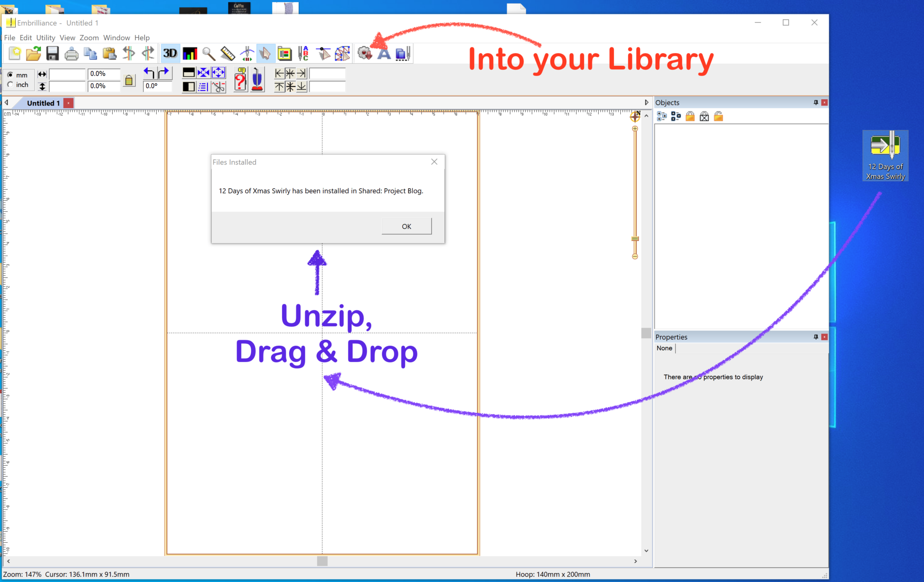Screen dimensions: 924x582
Task: Click the thread color bars icon
Action: tap(189, 54)
